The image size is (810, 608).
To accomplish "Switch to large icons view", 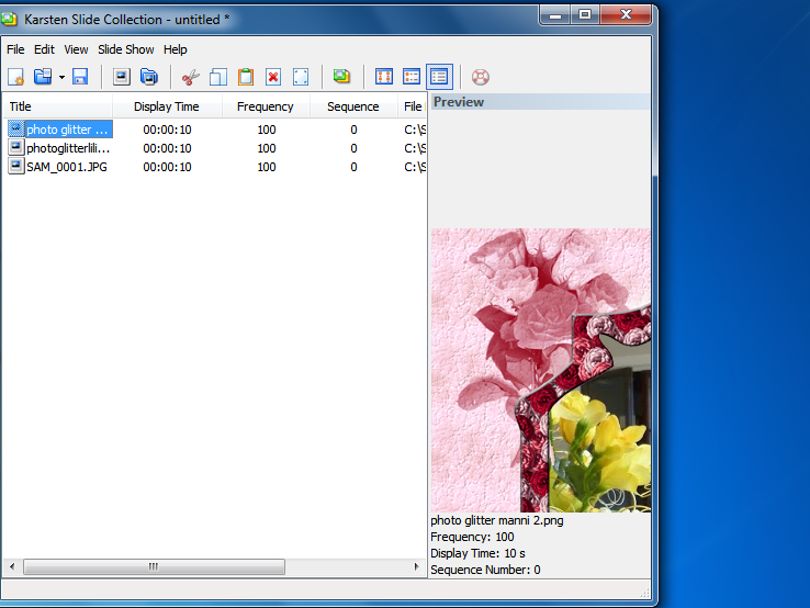I will [384, 77].
